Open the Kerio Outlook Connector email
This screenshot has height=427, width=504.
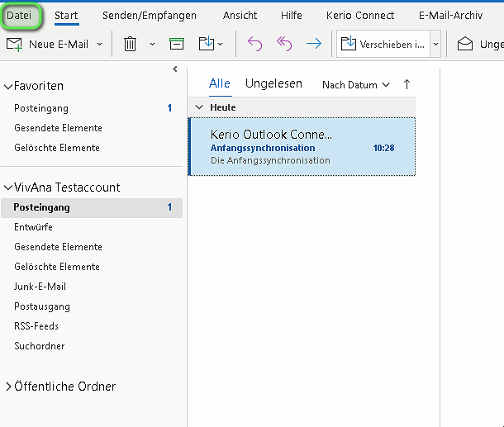[x=302, y=146]
